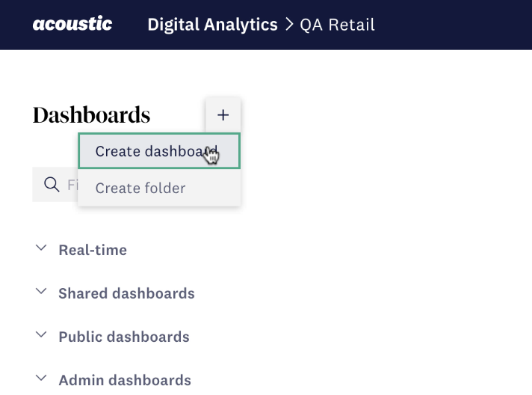Click the dark header bar empty area
The height and width of the screenshot is (395, 532).
coord(451,25)
